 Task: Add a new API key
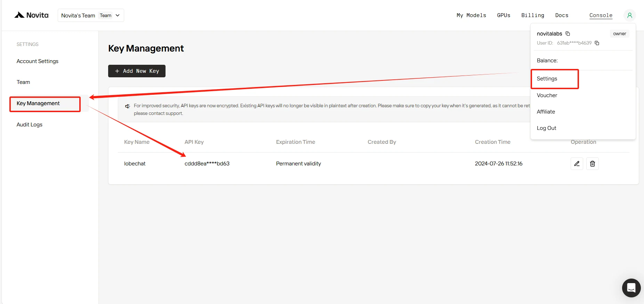point(137,71)
